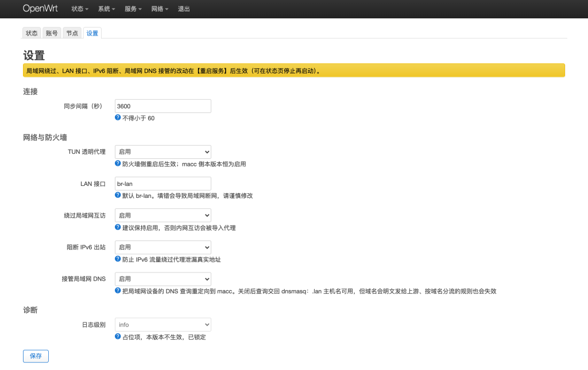
Task: Click help icon under TUN 透明代理 dropdown
Action: 118,163
